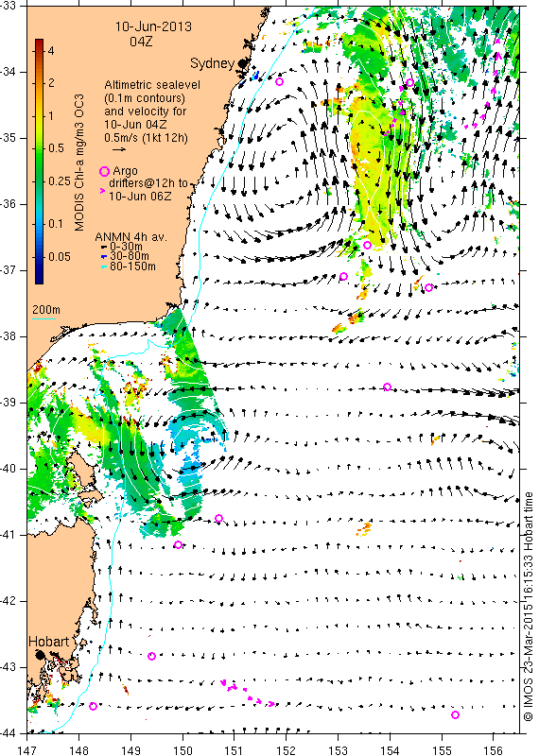Click the '0-30m' ANMN depth entry
539x756 pixels.
coord(126,247)
